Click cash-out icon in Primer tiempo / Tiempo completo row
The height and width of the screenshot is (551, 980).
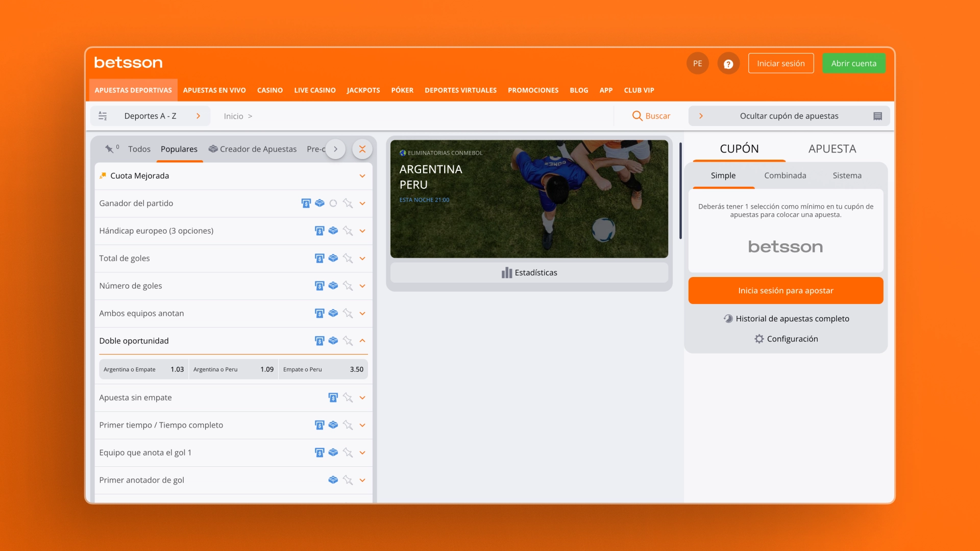click(320, 425)
